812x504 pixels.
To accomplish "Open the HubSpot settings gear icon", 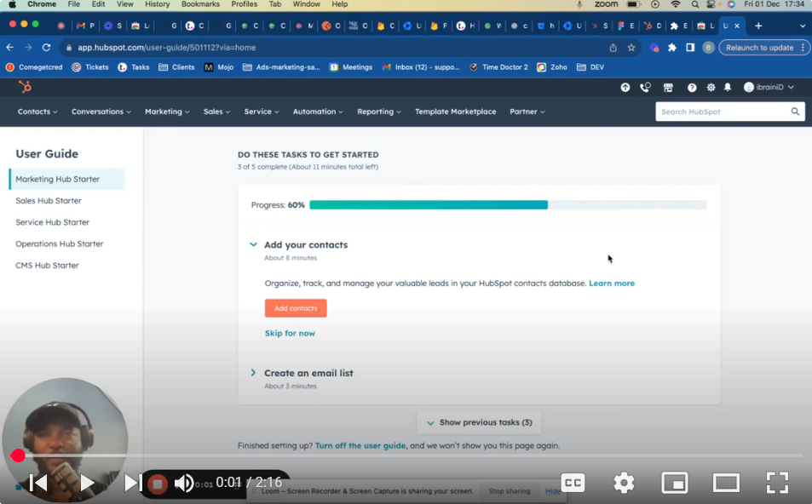I will click(711, 88).
